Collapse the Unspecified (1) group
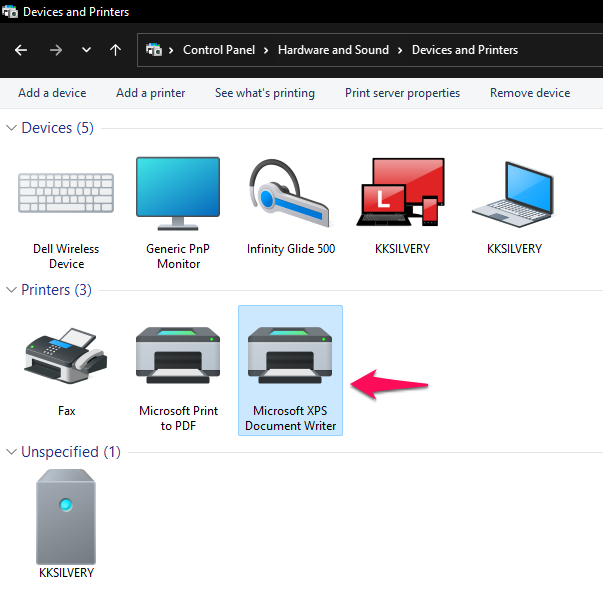Screen dimensions: 603x610 pos(12,452)
